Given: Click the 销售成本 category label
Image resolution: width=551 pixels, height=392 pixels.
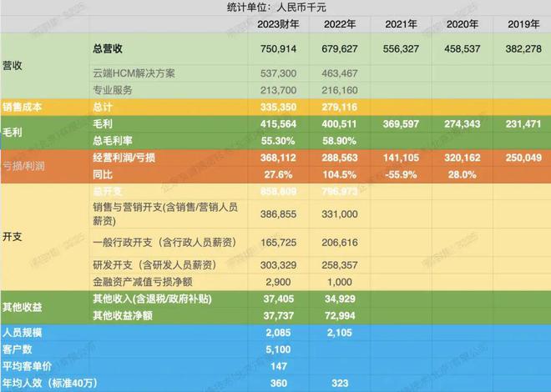Looking at the screenshot, I should [23, 107].
